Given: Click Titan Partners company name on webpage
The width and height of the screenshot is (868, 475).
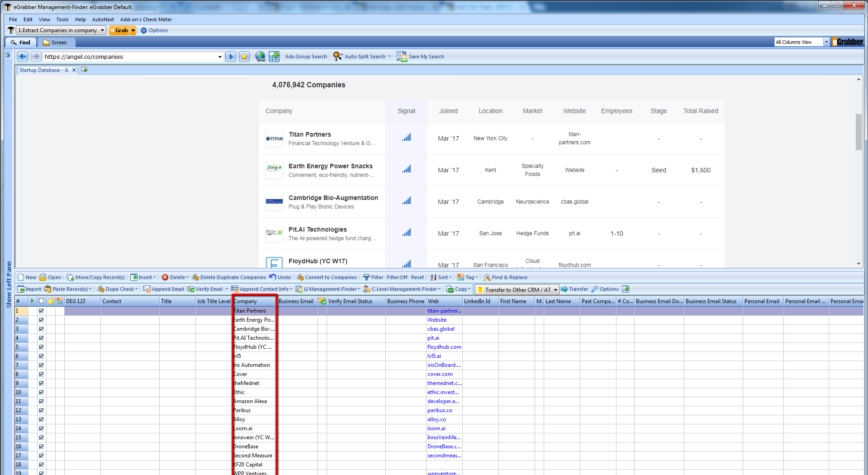Looking at the screenshot, I should pos(310,134).
